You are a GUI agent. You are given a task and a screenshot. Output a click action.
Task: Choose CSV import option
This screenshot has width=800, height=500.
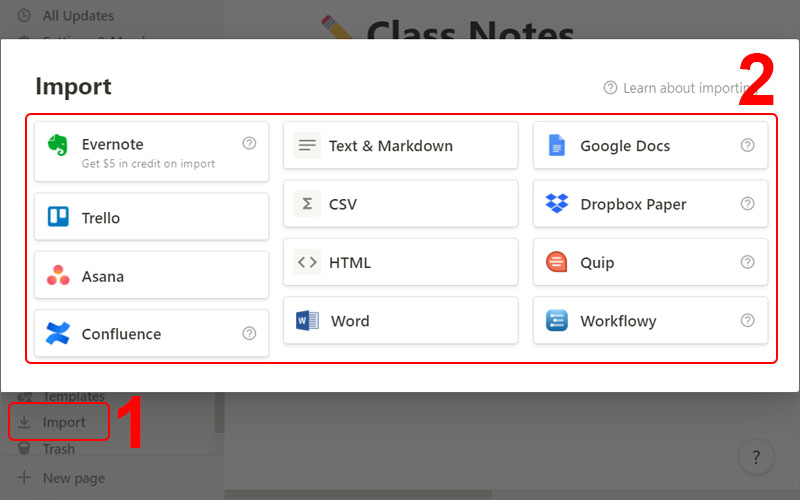400,204
